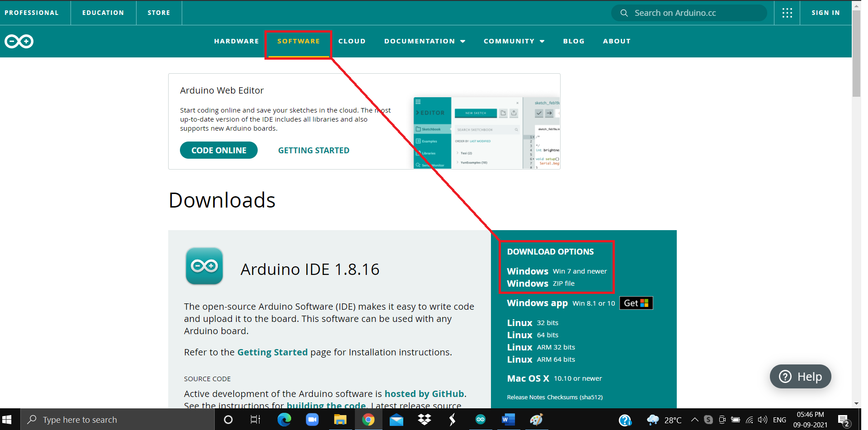Viewport: 868px width, 430px height.
Task: Open the About nav item
Action: [x=617, y=41]
